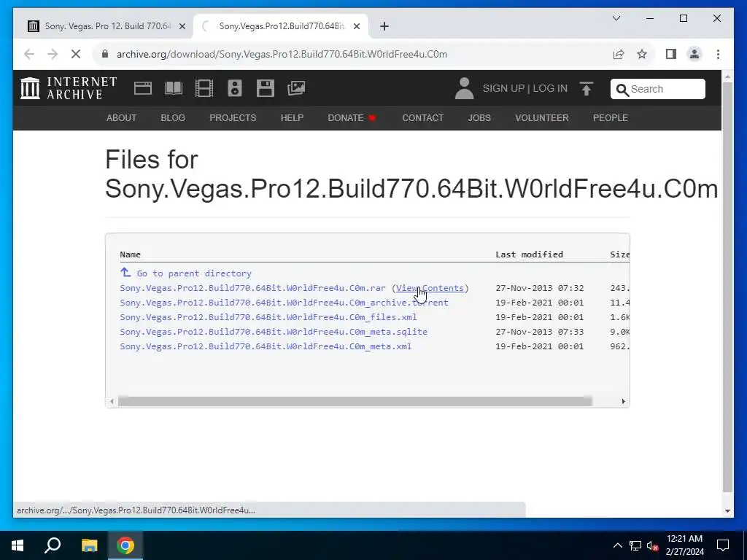
Task: Open Windows taskbar search
Action: [53, 545]
